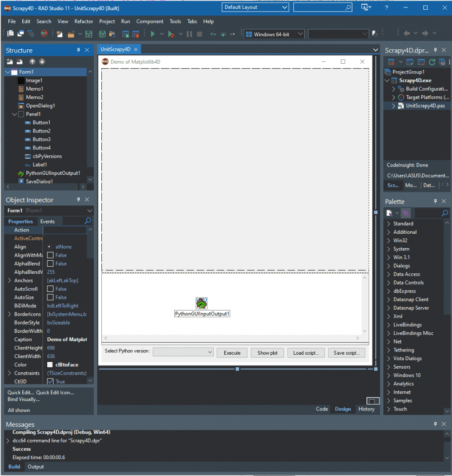Expand the Anchors property

(9, 280)
